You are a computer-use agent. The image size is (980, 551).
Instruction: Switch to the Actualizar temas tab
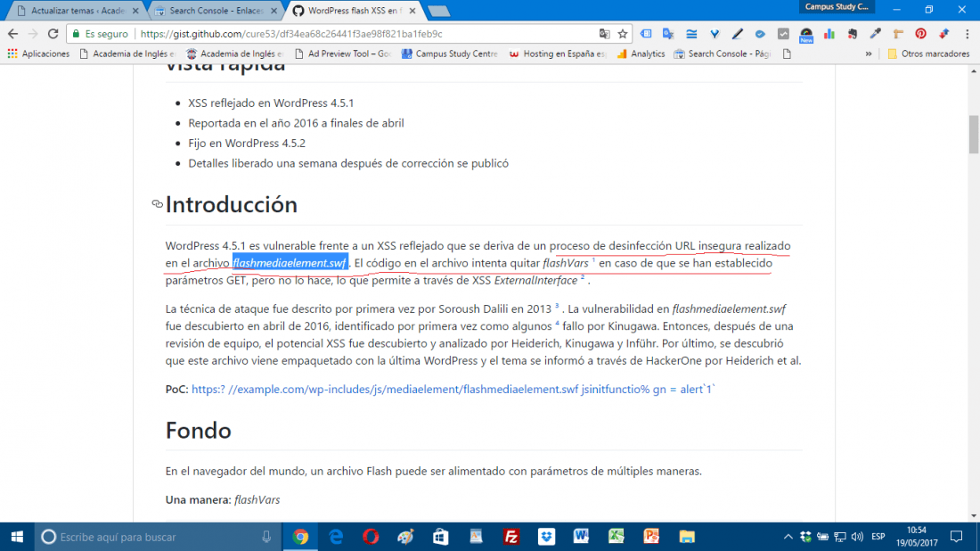pyautogui.click(x=75, y=11)
